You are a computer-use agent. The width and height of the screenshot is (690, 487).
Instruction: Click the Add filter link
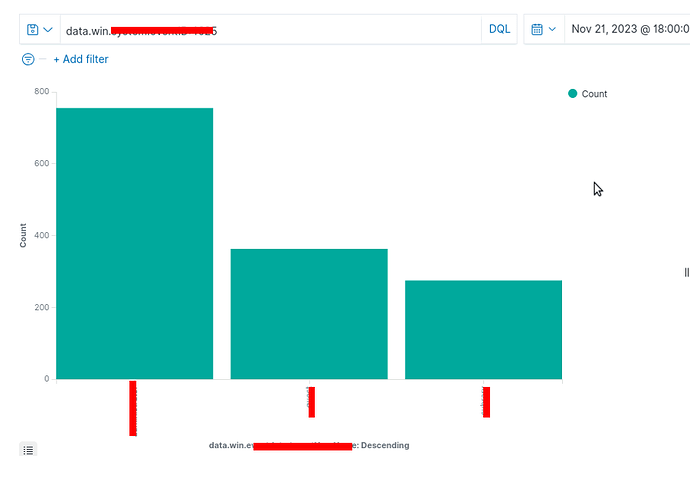point(81,59)
